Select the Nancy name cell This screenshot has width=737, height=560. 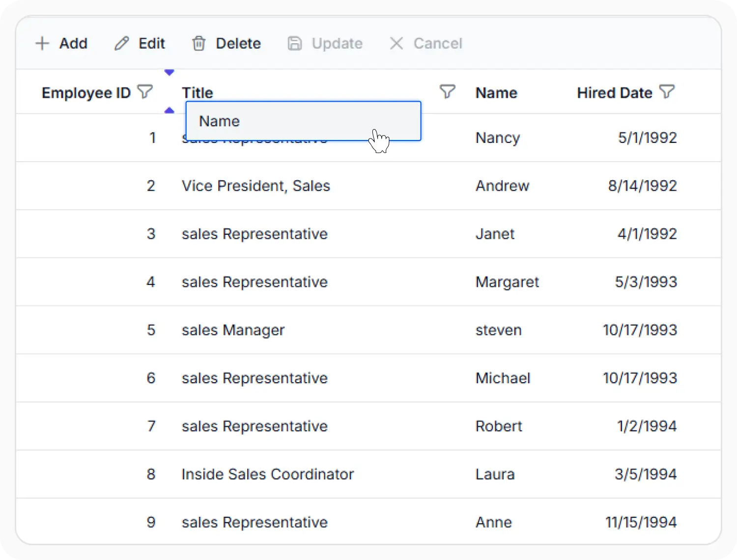point(497,138)
